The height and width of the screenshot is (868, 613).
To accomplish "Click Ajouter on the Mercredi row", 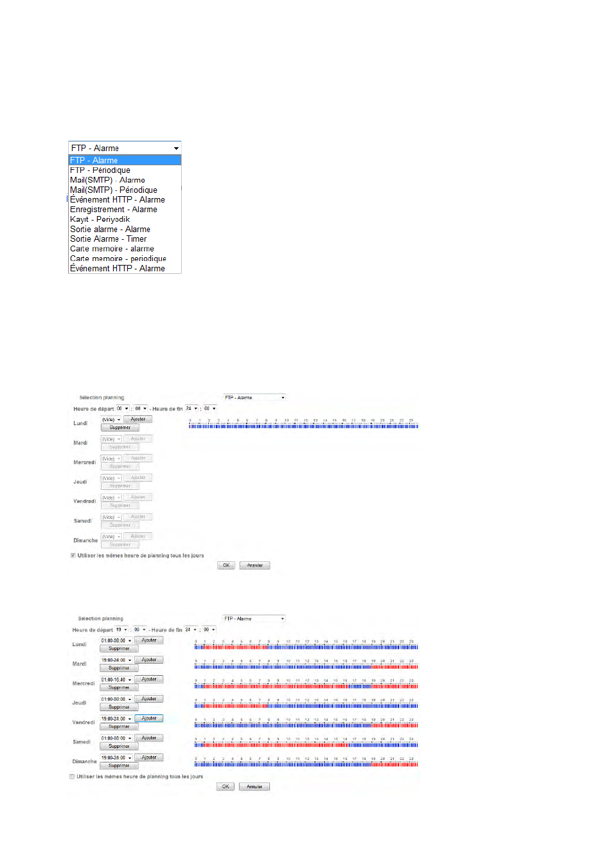I will pos(149,680).
